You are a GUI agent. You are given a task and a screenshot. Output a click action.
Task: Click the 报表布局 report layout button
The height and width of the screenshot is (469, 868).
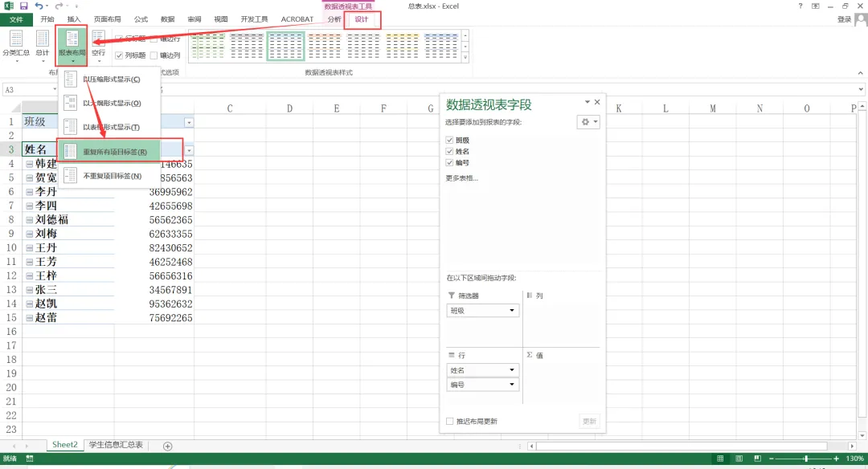point(72,46)
